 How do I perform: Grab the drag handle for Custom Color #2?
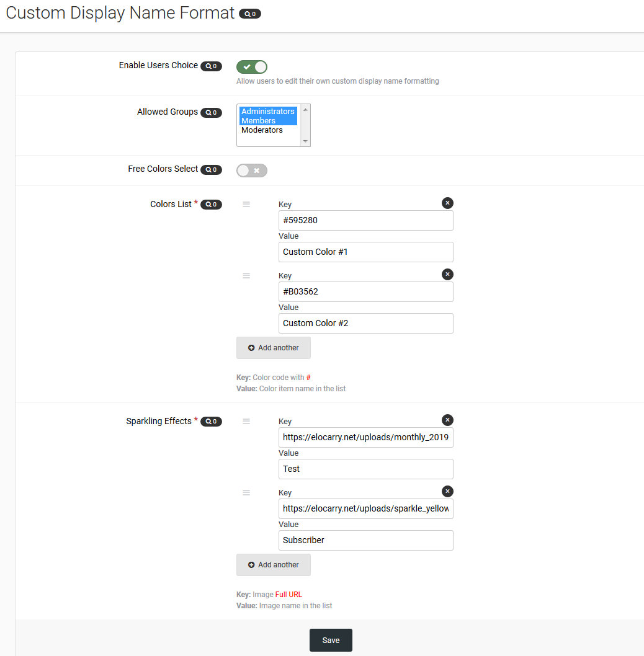tap(246, 275)
